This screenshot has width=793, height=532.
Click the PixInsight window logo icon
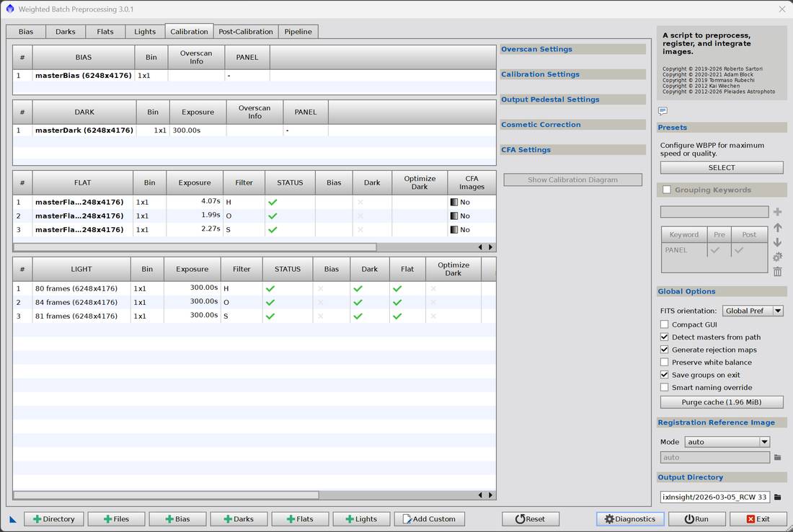[x=9, y=9]
